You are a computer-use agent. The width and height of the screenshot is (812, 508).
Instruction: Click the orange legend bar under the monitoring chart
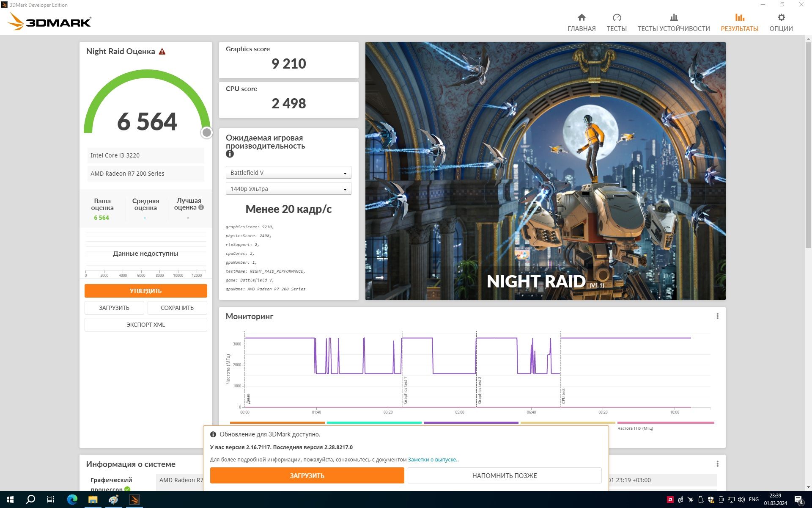point(277,422)
